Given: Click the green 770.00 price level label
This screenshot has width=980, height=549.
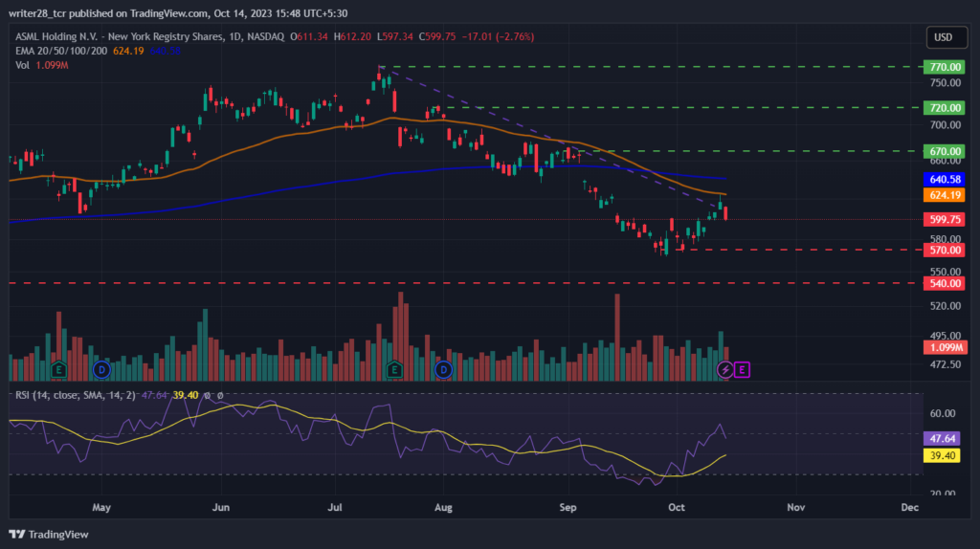Looking at the screenshot, I should coord(945,67).
